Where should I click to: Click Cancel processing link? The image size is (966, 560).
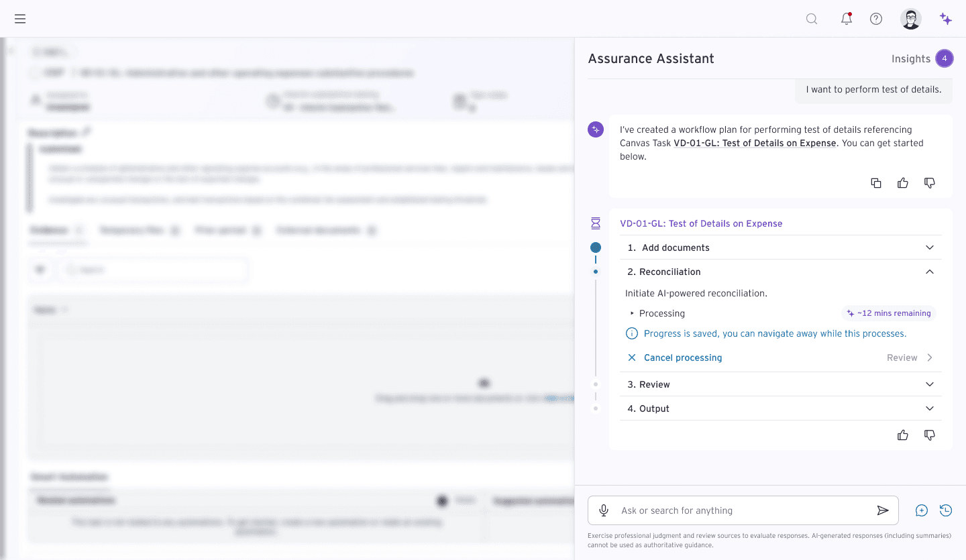coord(682,357)
